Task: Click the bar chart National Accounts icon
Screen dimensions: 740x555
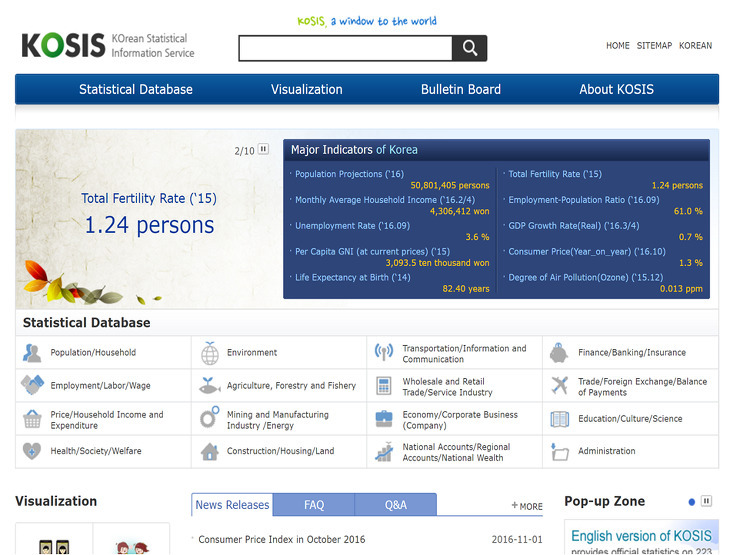Action: point(384,452)
